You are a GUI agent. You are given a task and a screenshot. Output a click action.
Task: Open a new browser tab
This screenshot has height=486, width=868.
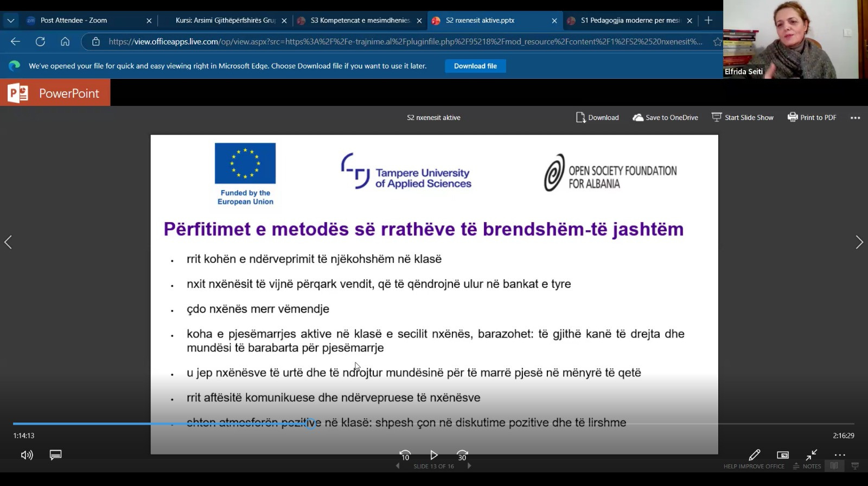(709, 21)
